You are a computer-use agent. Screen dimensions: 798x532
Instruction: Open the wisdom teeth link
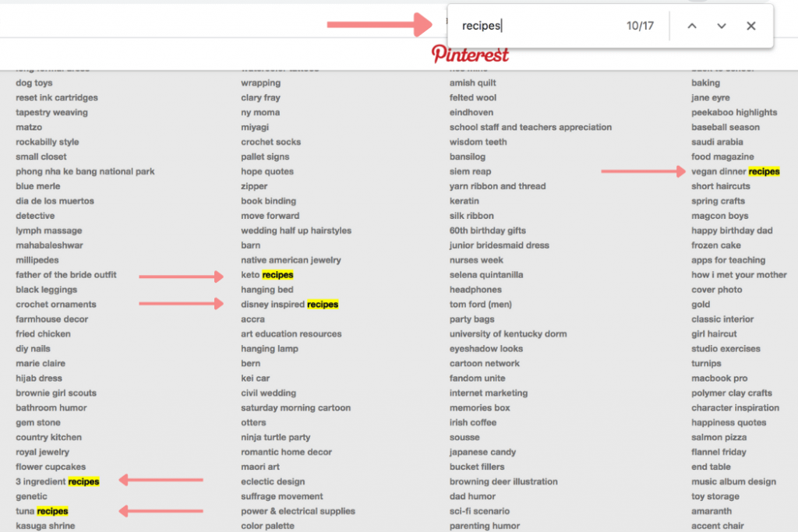click(x=478, y=142)
